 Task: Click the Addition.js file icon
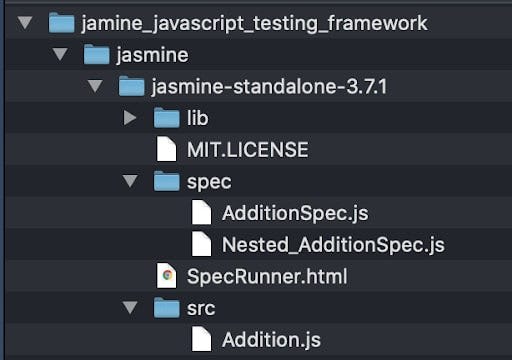(x=202, y=339)
